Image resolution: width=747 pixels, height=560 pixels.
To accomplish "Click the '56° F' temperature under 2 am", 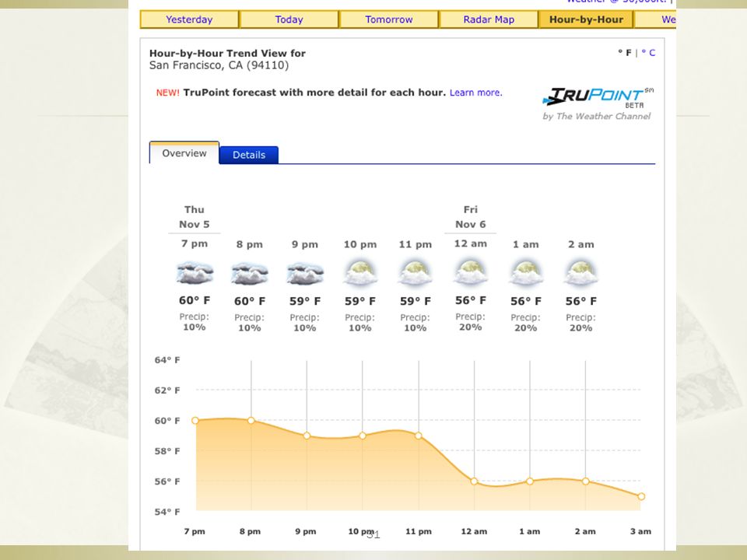I will (x=581, y=301).
